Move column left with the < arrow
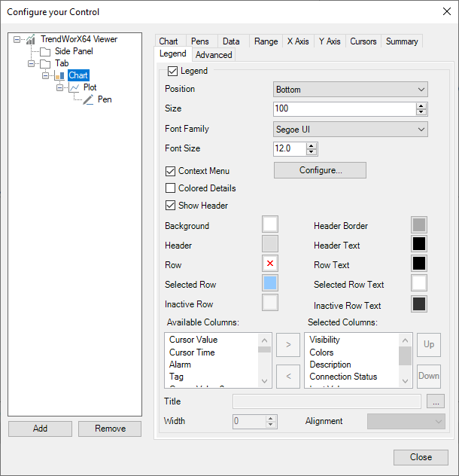The width and height of the screenshot is (459, 476). tap(286, 376)
